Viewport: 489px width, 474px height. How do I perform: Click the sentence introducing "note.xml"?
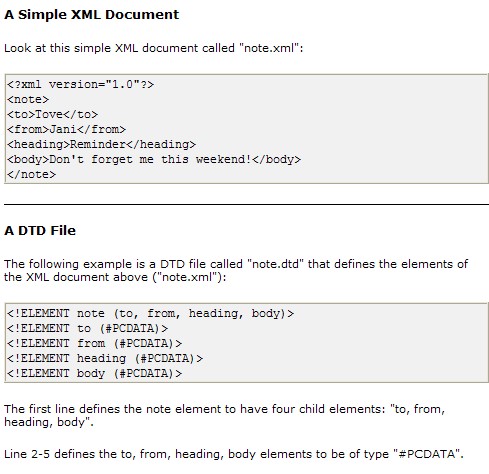coord(154,48)
